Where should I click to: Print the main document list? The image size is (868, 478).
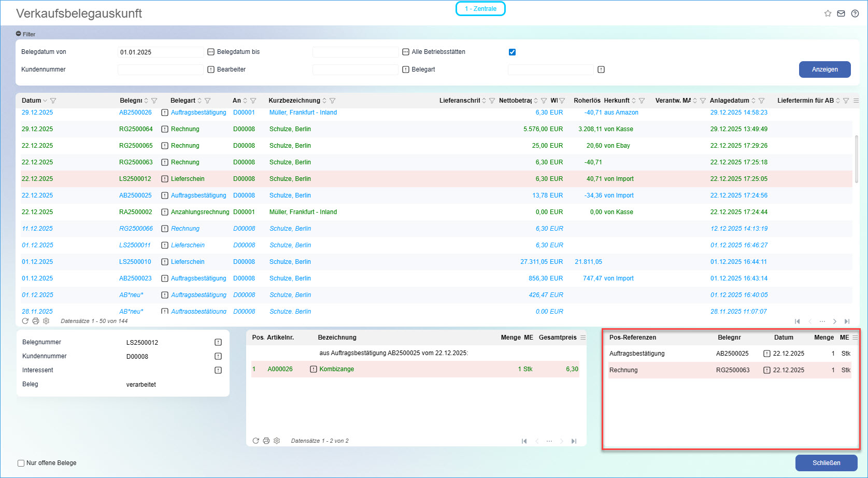pos(36,321)
